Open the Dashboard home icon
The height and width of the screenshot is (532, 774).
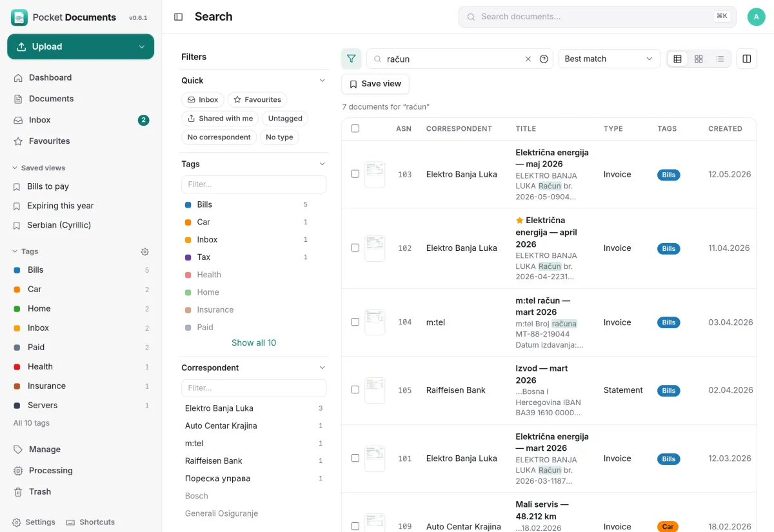click(x=18, y=77)
